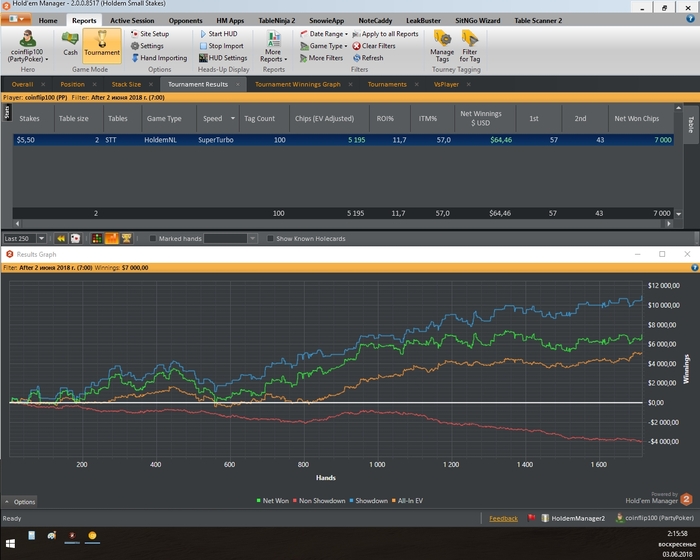Screen dimensions: 700x560
Task: Open Manage Tags
Action: (x=442, y=46)
